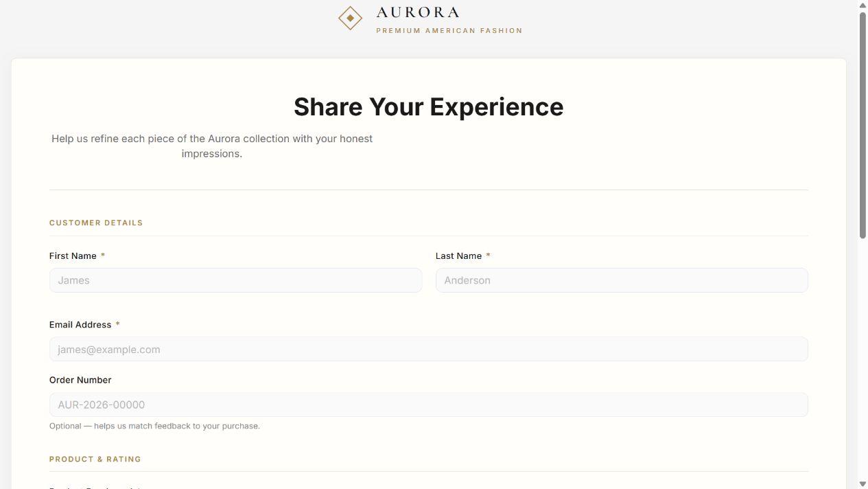Click the scrollbar down arrow
This screenshot has height=489, width=868.
pyautogui.click(x=863, y=484)
